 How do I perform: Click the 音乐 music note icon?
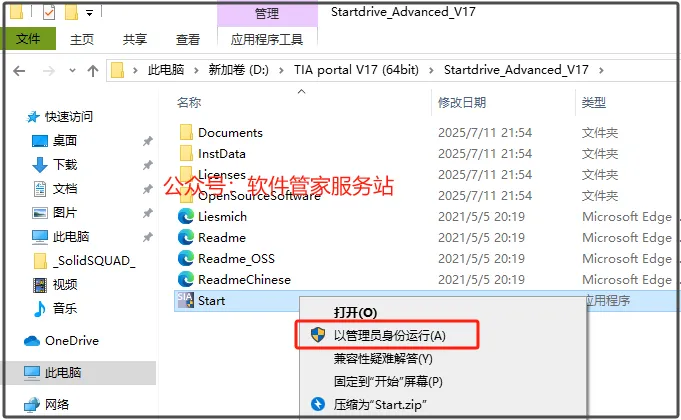click(x=40, y=308)
